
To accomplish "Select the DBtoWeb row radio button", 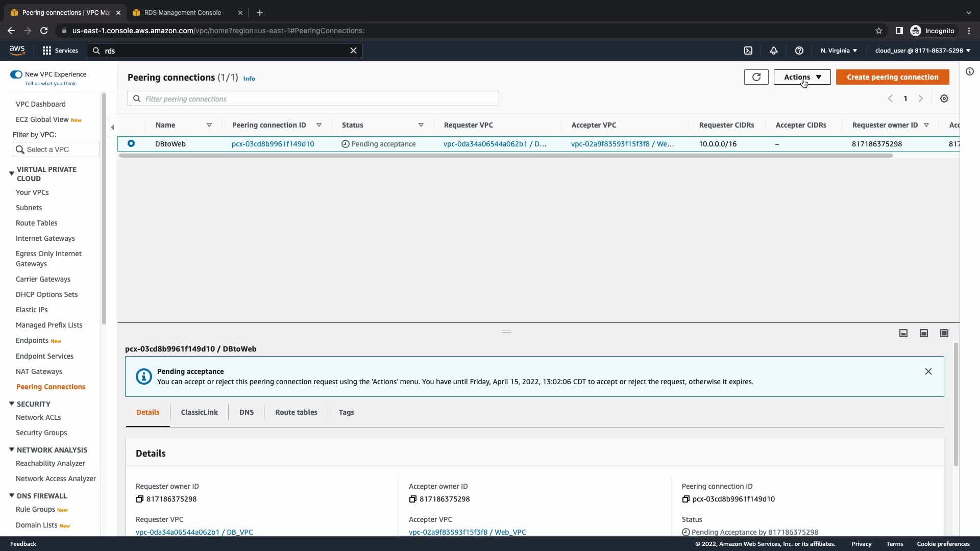I will (x=131, y=144).
